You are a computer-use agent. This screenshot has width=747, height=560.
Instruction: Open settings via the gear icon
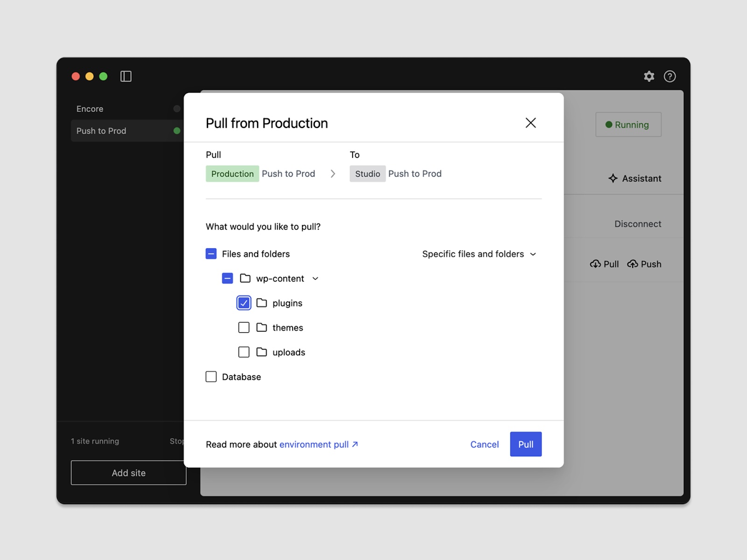coord(649,76)
